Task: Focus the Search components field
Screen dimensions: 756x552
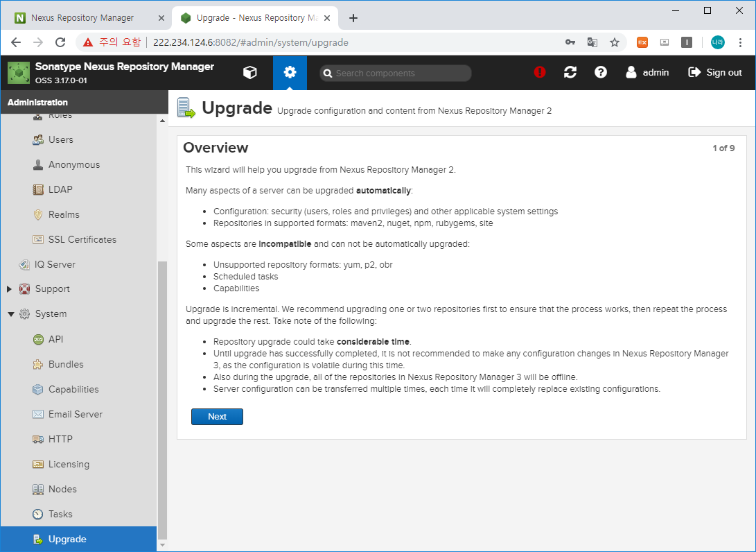Action: [x=396, y=73]
